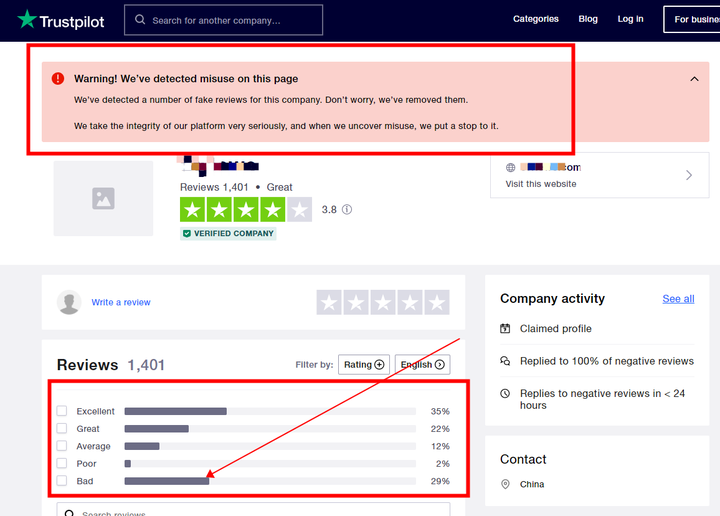This screenshot has height=516, width=720.
Task: Click the '29%' percentage value
Action: click(440, 481)
